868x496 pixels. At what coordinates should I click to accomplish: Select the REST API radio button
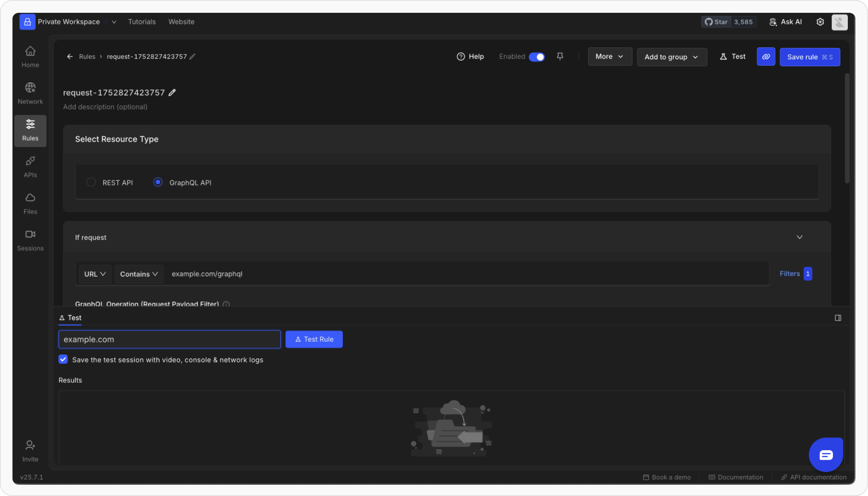91,182
